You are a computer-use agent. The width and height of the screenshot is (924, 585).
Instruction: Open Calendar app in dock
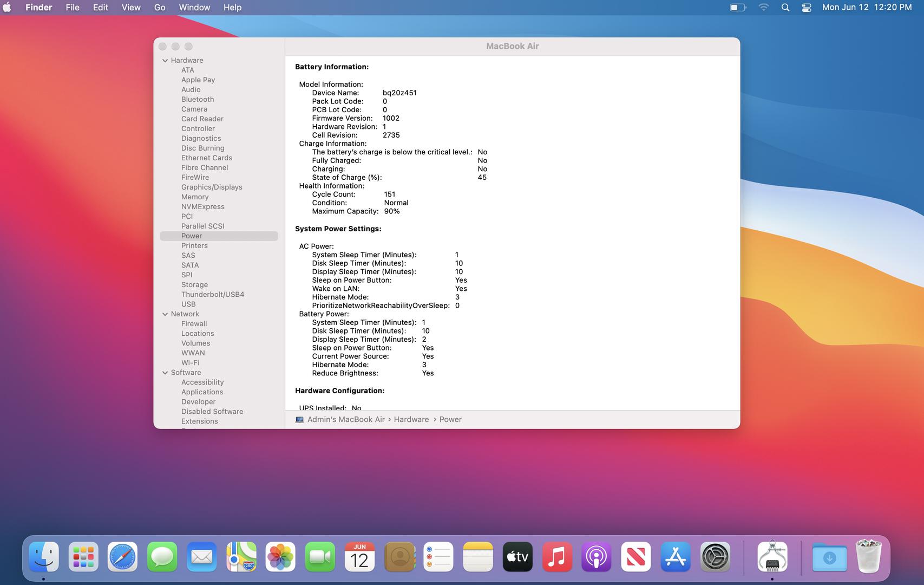point(359,557)
